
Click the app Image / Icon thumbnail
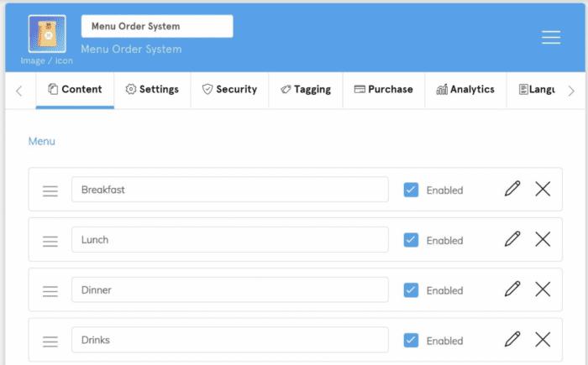(x=47, y=34)
